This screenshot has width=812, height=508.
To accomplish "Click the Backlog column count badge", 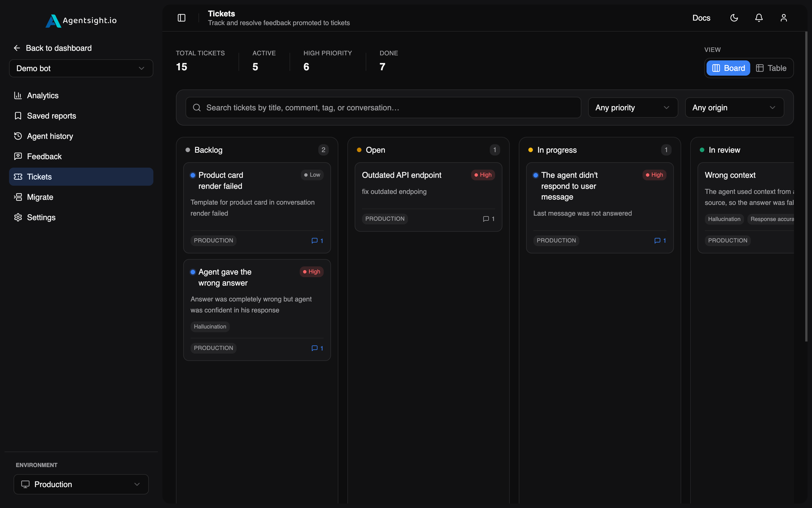I will click(323, 150).
